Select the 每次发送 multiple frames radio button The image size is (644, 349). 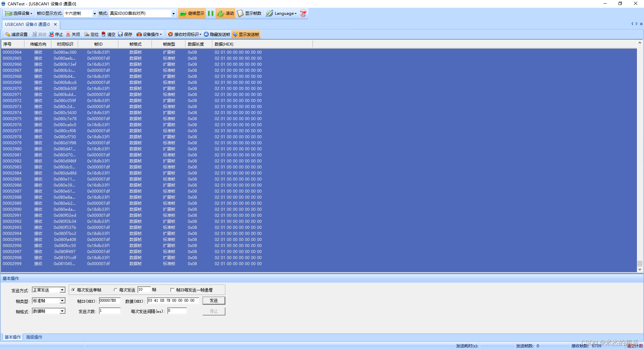pos(116,290)
